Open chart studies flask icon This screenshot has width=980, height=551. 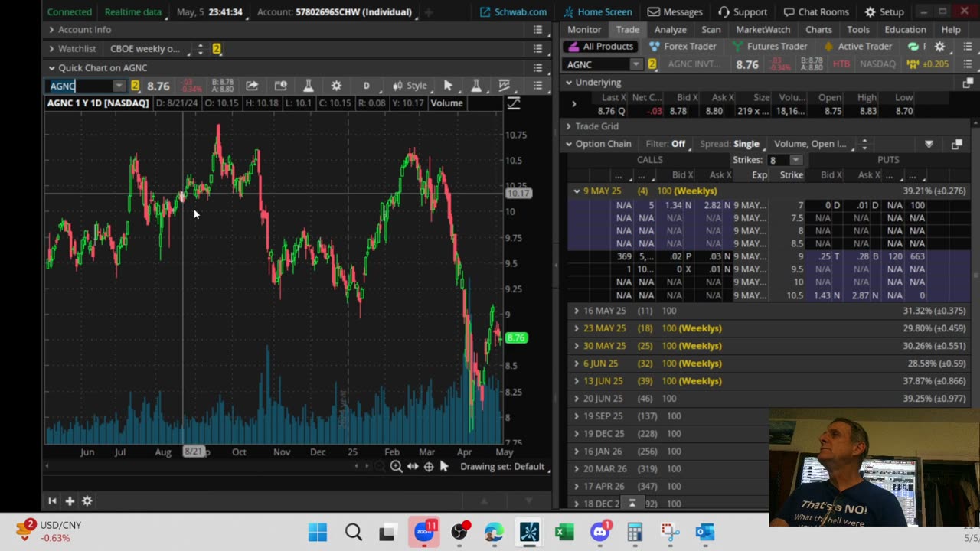click(308, 86)
